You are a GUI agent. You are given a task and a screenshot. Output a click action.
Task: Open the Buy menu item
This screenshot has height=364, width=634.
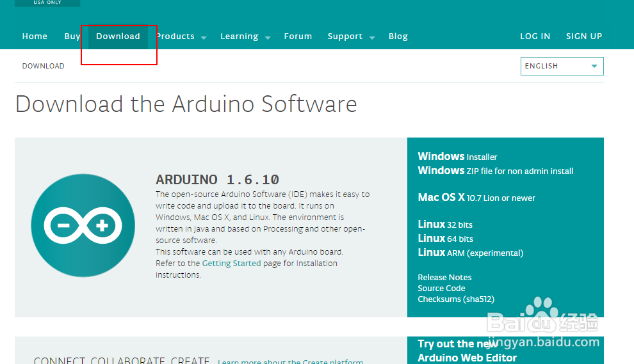(x=72, y=36)
